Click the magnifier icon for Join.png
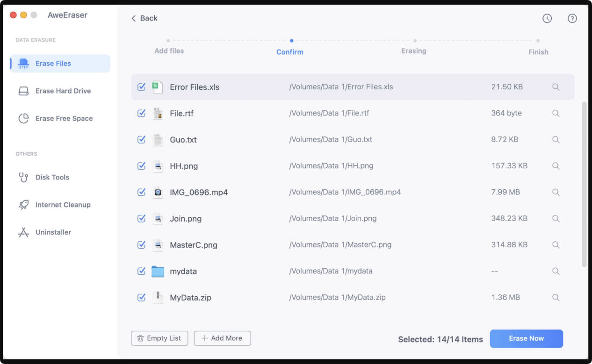Viewport: 592px width, 364px height. point(556,219)
